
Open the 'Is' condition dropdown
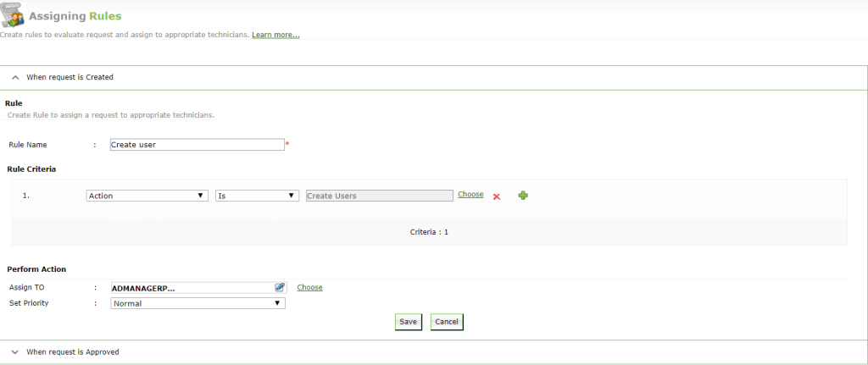point(257,196)
